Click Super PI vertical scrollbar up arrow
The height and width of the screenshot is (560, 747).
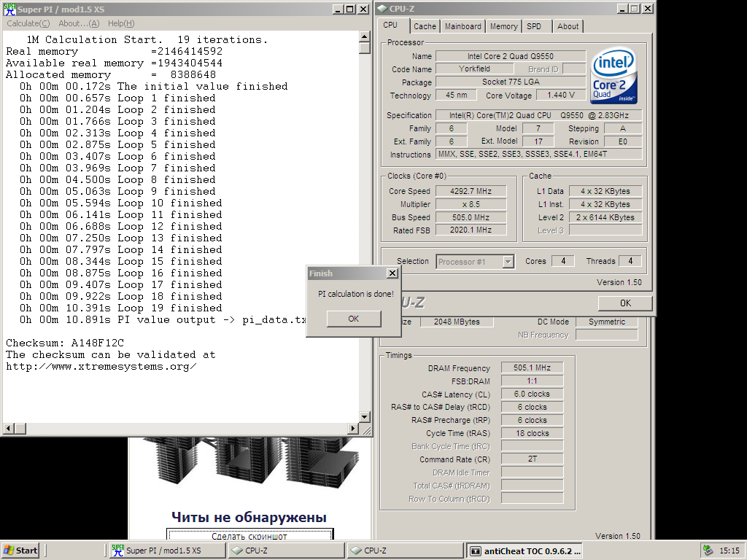pyautogui.click(x=365, y=37)
